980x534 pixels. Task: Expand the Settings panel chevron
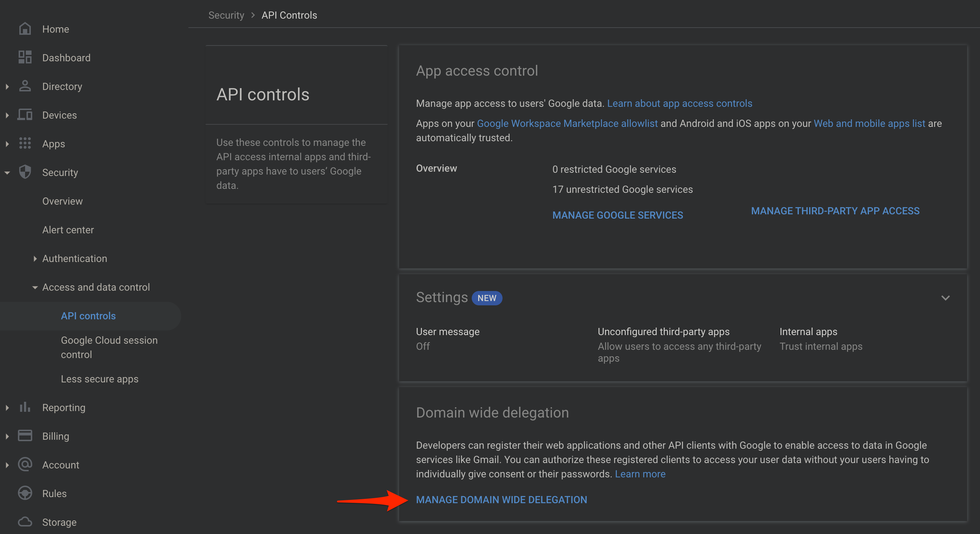(x=945, y=297)
